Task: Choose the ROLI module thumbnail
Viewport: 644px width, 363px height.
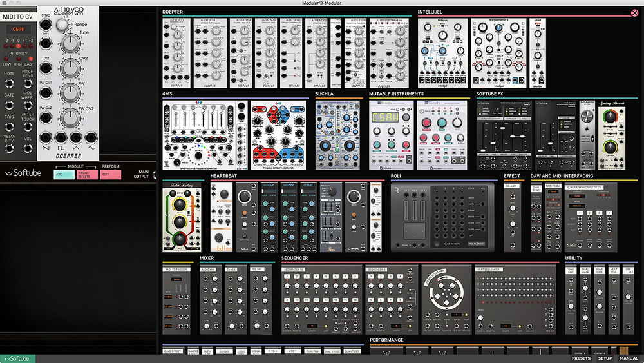Action: tap(443, 217)
